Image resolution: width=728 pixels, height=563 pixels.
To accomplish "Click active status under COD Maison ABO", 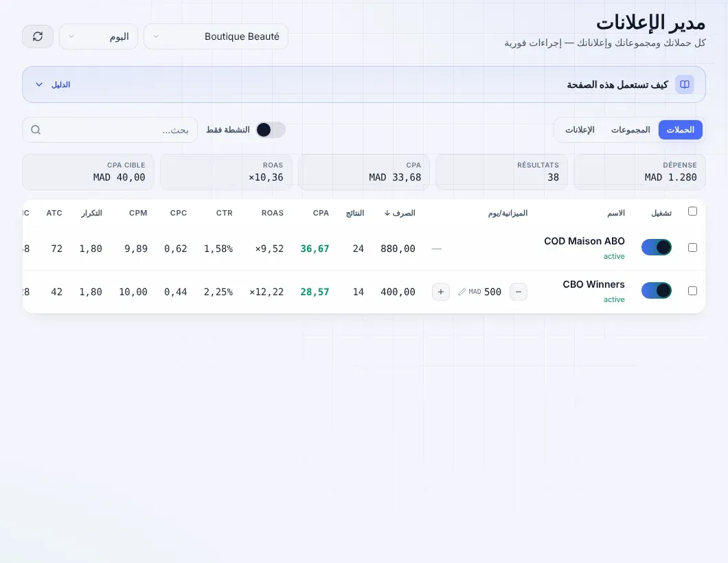I will coord(614,256).
